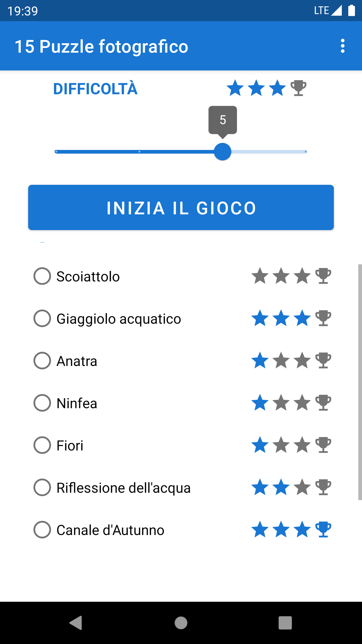
Task: Tap the Android back navigation button
Action: pos(76,623)
